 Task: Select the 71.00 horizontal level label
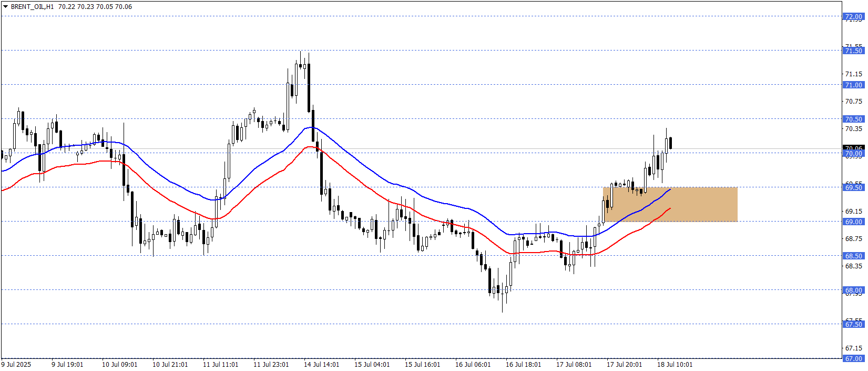pyautogui.click(x=853, y=85)
